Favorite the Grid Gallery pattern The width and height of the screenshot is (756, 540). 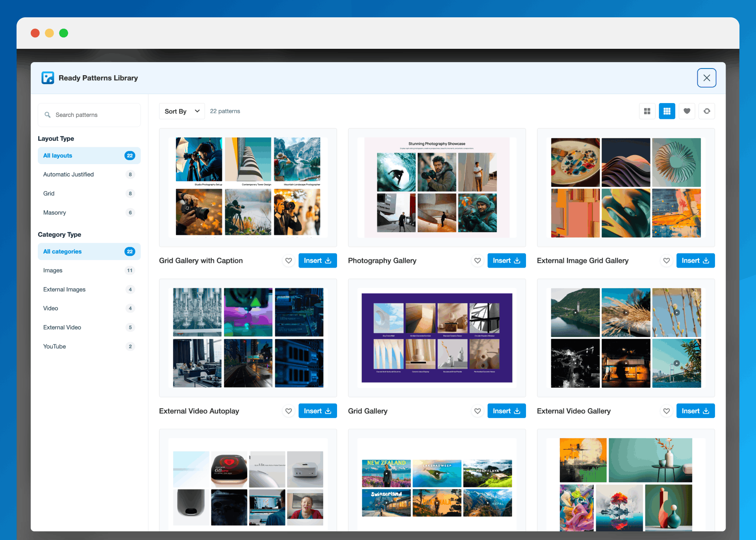coord(478,411)
